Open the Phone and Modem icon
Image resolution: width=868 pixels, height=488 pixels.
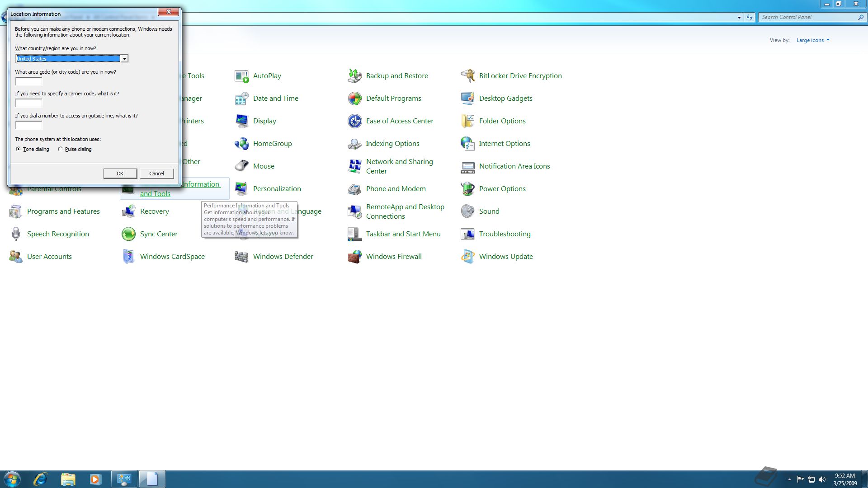tap(354, 189)
